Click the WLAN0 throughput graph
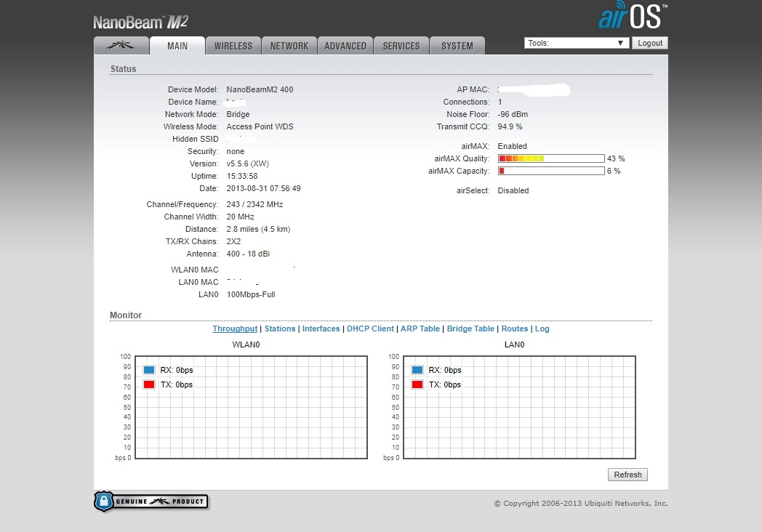 point(251,407)
